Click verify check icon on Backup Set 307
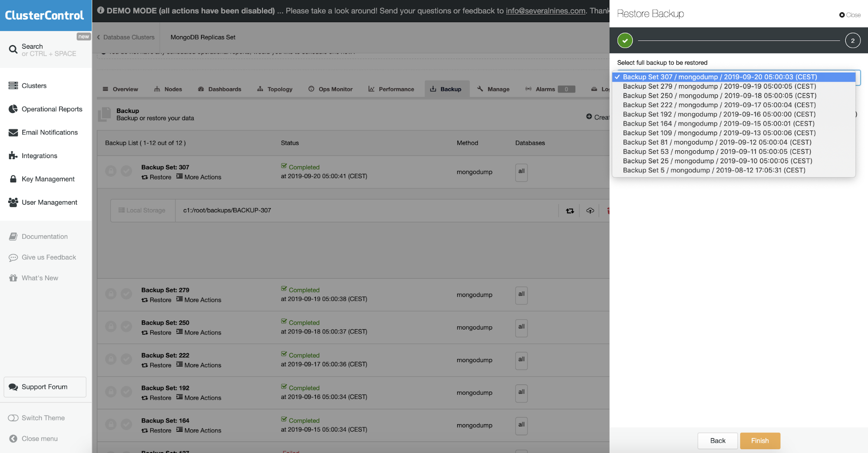868x453 pixels. click(x=126, y=171)
